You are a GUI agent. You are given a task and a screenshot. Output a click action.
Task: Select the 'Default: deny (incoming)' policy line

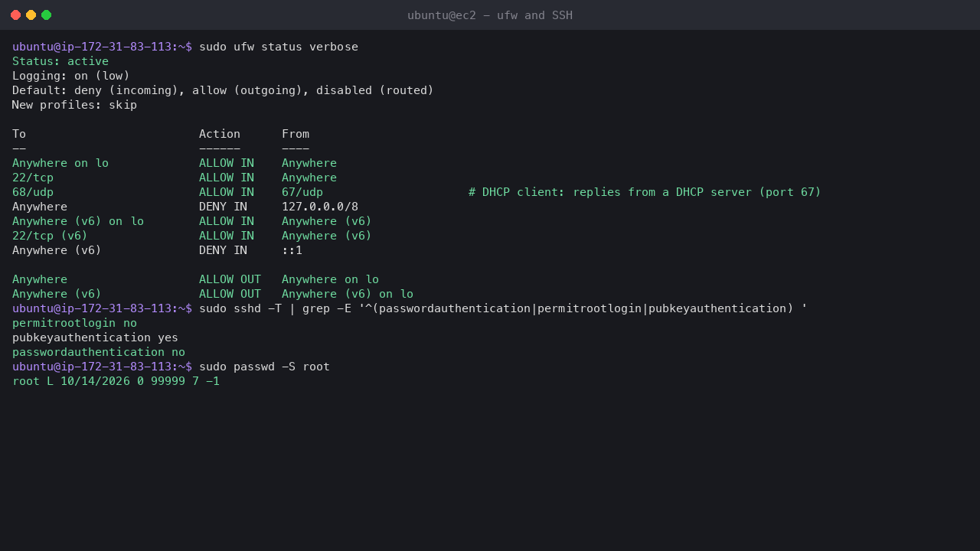223,90
